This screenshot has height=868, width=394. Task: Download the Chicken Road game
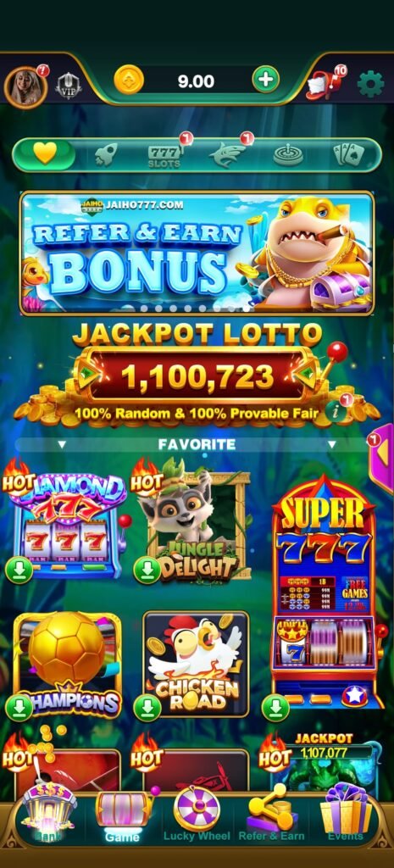[147, 708]
